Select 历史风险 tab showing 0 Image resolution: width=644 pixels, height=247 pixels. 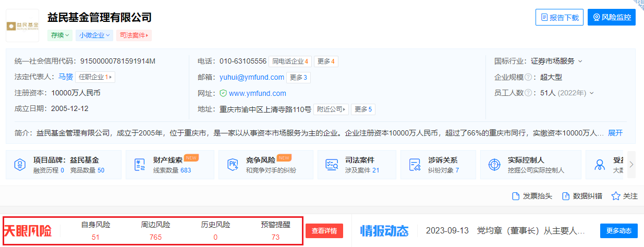point(215,231)
